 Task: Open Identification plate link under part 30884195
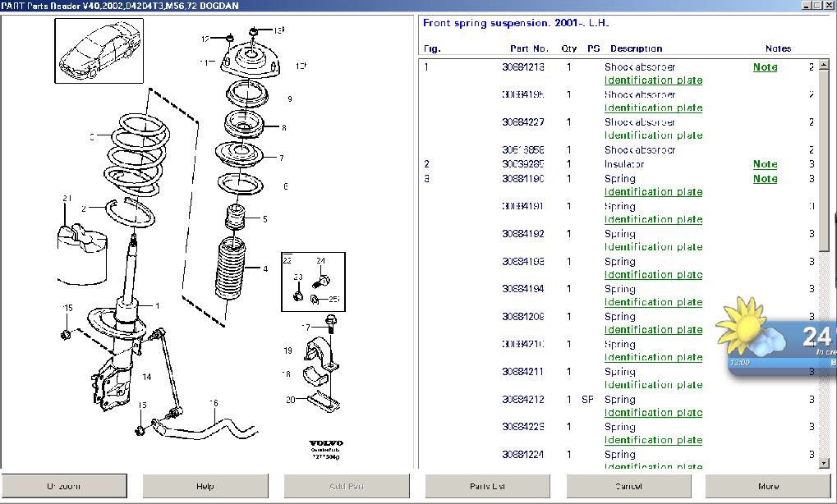pyautogui.click(x=653, y=108)
